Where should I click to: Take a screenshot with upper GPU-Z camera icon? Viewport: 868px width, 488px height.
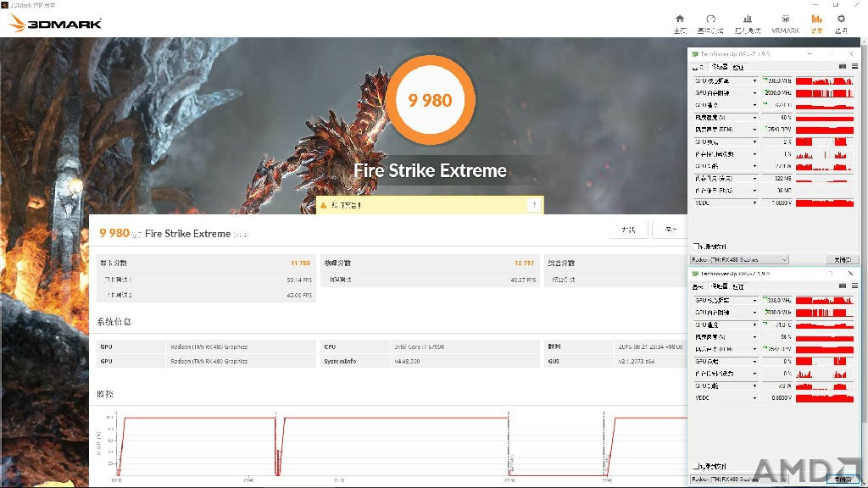tap(842, 66)
